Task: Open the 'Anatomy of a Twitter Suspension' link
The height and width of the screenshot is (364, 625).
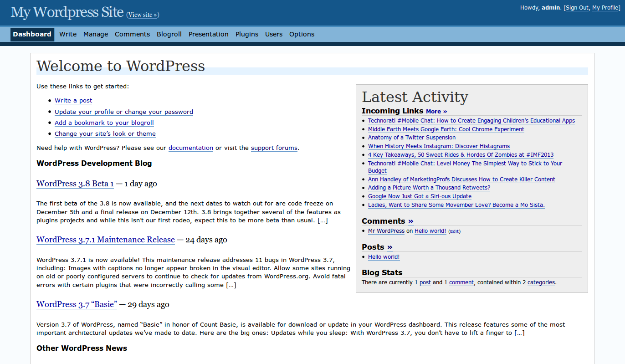Action: (x=411, y=138)
